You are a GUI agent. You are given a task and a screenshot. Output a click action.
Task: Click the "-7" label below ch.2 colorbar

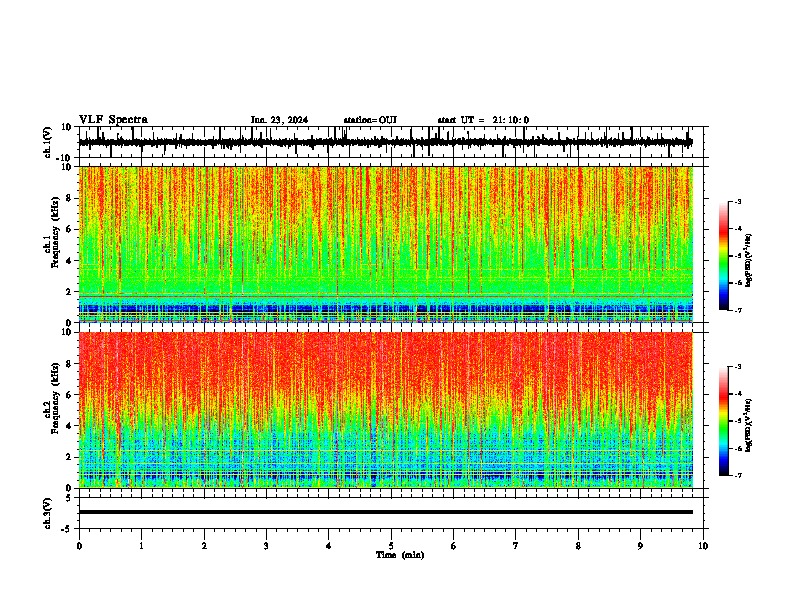pyautogui.click(x=737, y=475)
